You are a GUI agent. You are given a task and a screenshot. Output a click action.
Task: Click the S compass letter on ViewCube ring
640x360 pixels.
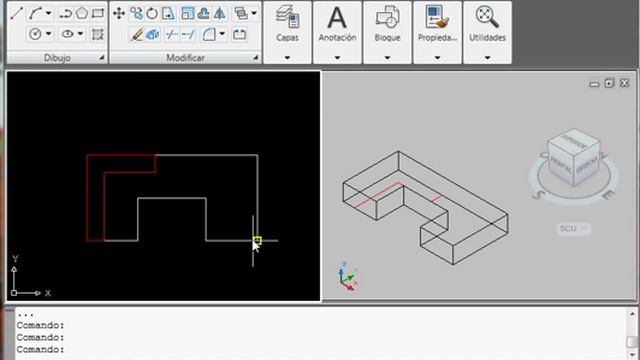pyautogui.click(x=538, y=195)
